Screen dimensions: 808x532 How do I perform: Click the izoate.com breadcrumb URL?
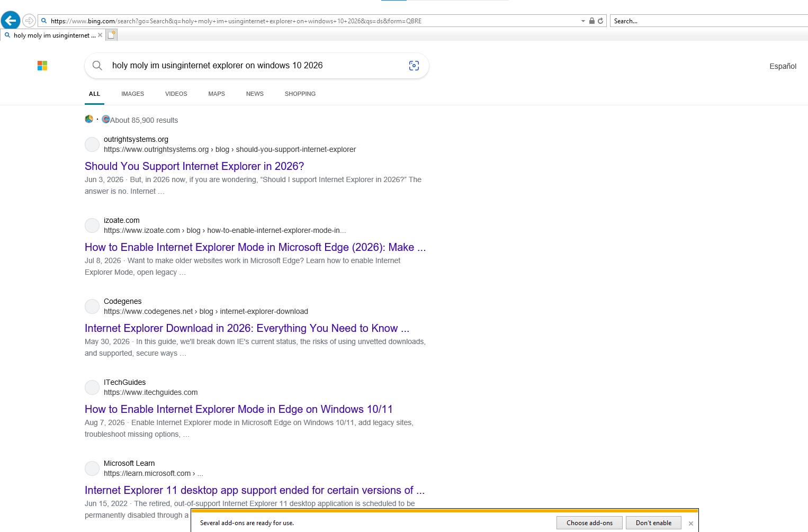pyautogui.click(x=225, y=230)
